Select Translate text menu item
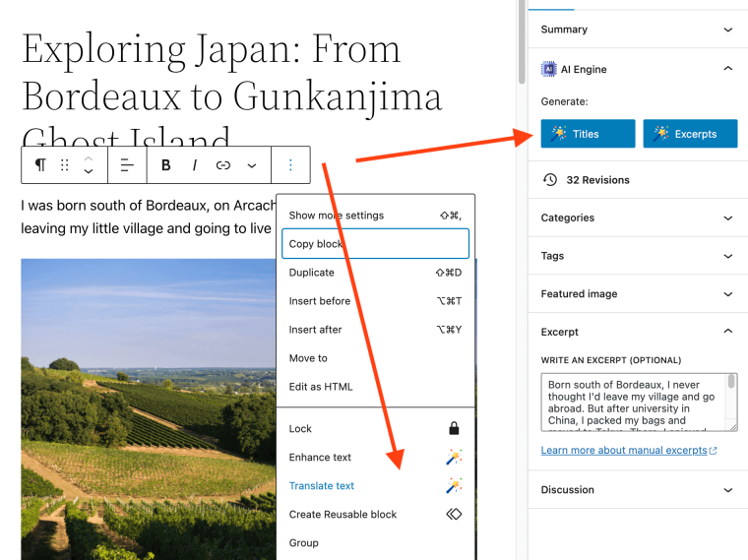Viewport: 748px width, 560px height. click(375, 485)
